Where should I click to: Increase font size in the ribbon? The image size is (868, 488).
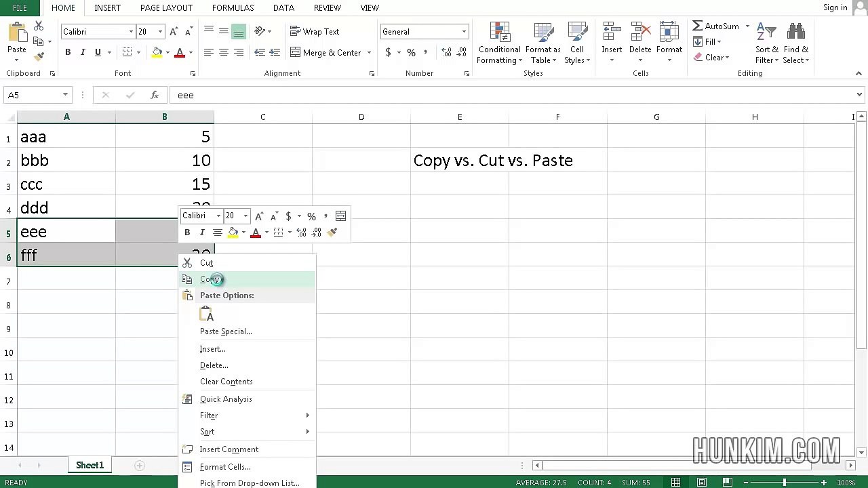(174, 32)
